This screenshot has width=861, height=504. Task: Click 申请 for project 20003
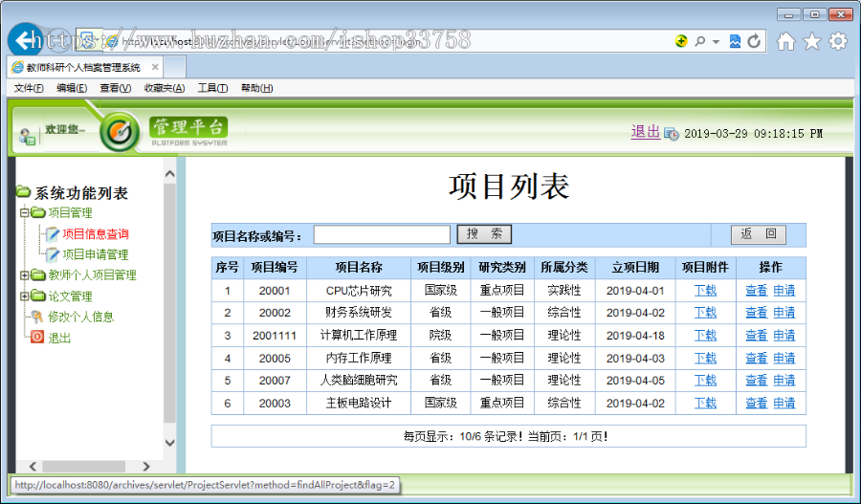click(x=784, y=403)
